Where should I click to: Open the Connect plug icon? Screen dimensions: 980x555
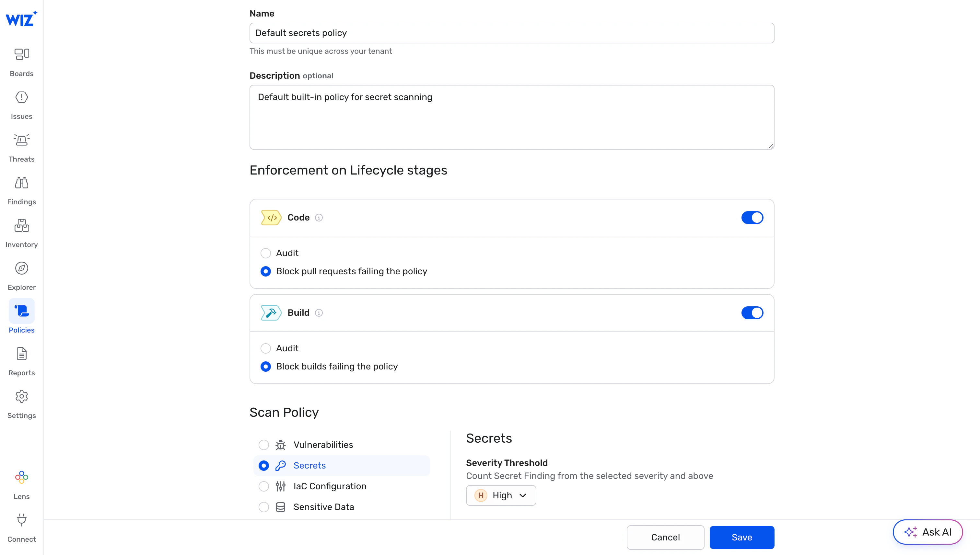22,520
